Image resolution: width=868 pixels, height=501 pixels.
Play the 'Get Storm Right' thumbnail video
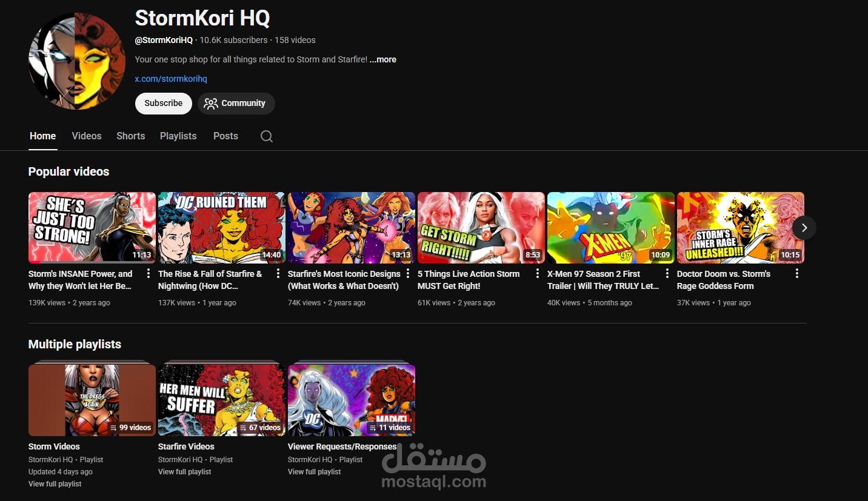pyautogui.click(x=481, y=228)
